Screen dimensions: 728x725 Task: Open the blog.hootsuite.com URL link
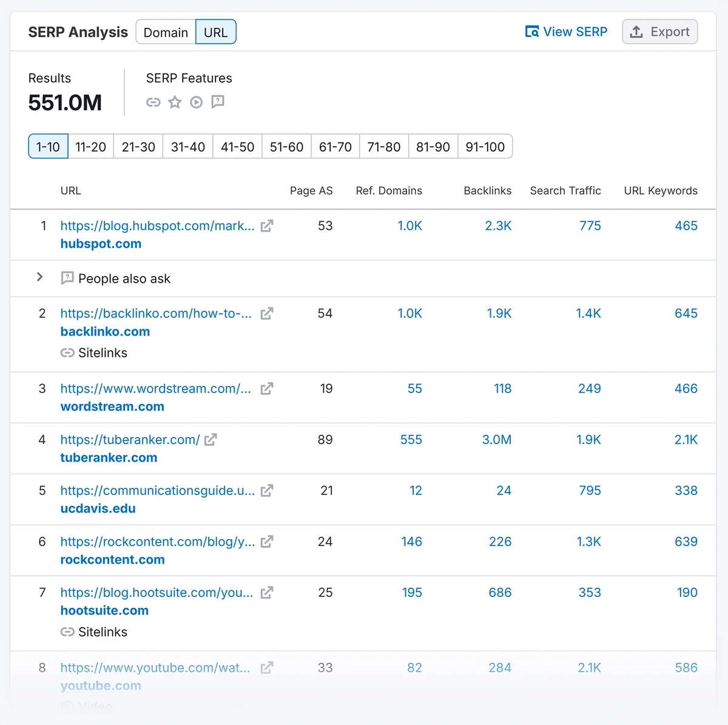(157, 593)
